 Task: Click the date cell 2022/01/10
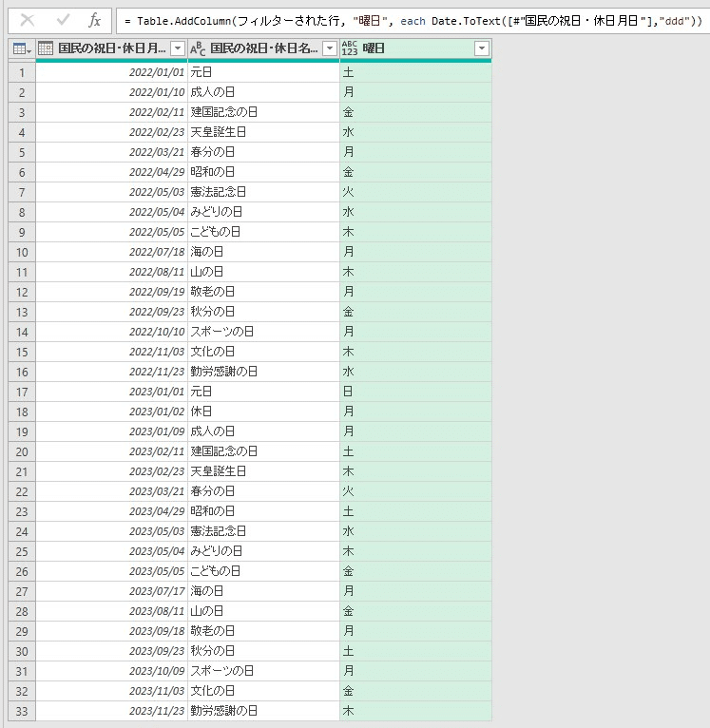click(112, 92)
